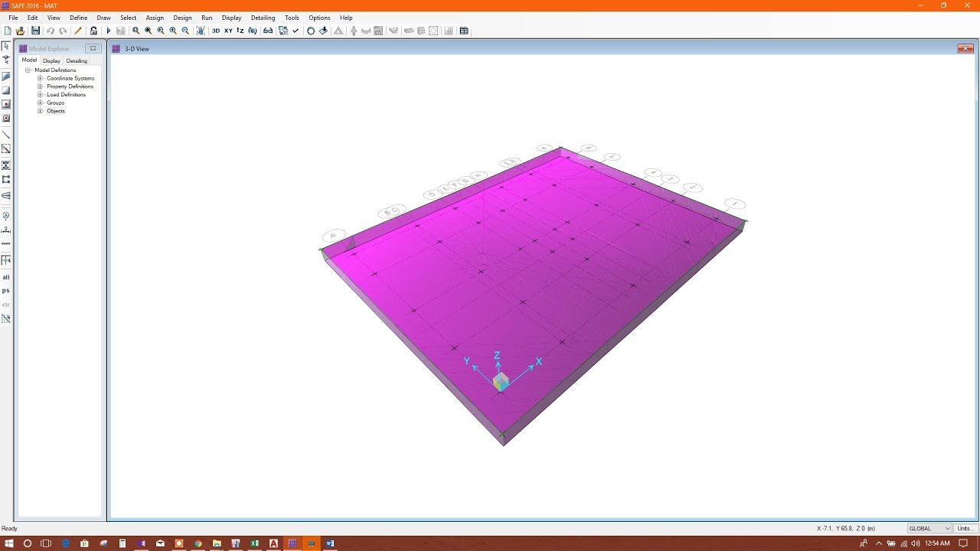
Task: Click the Units button in the status bar
Action: point(966,528)
